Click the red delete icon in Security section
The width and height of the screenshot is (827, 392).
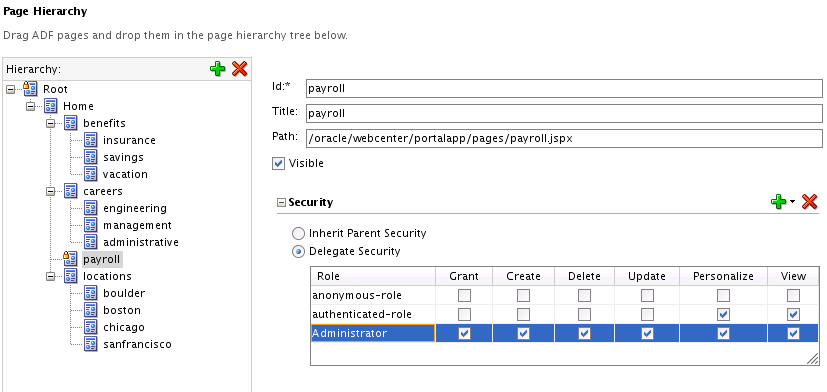809,202
